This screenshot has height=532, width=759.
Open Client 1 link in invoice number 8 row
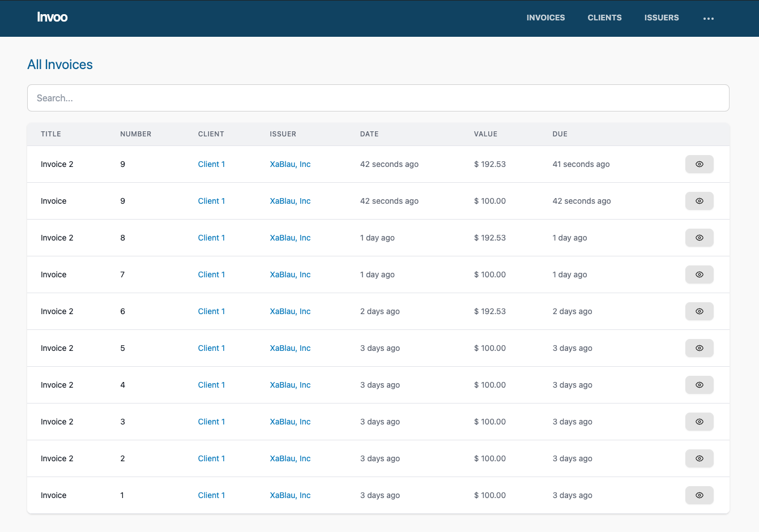[211, 238]
